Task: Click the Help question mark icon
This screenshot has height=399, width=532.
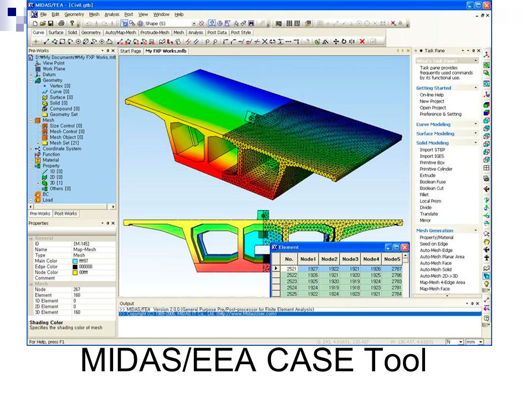Action: (72, 23)
